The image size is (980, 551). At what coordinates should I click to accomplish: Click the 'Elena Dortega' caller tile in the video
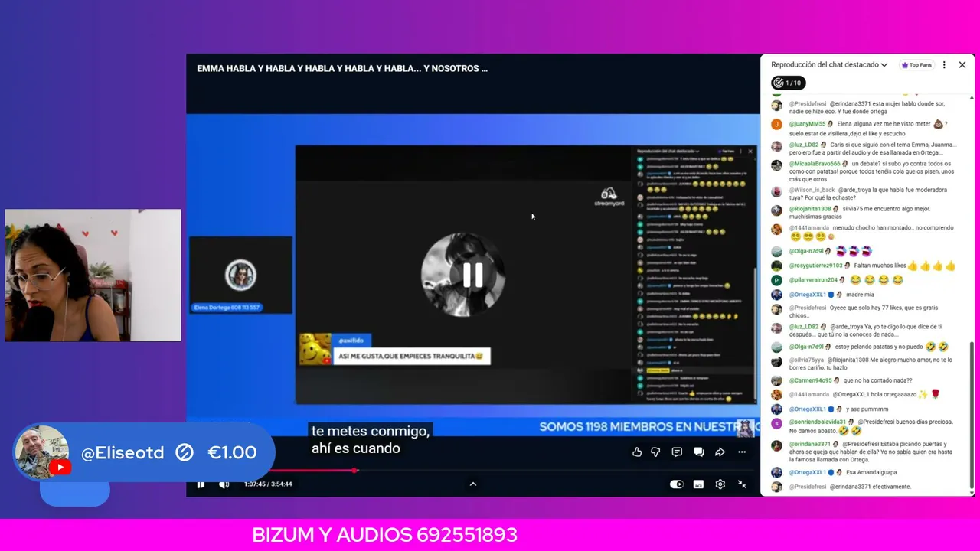click(x=240, y=275)
